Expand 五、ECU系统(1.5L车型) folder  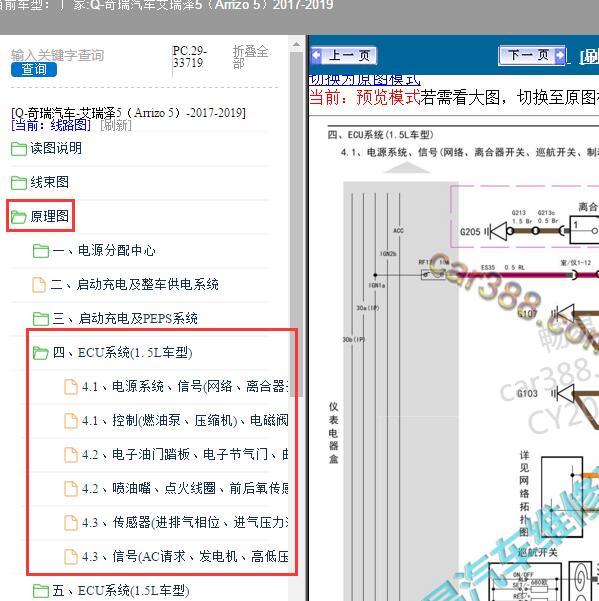coord(121,591)
